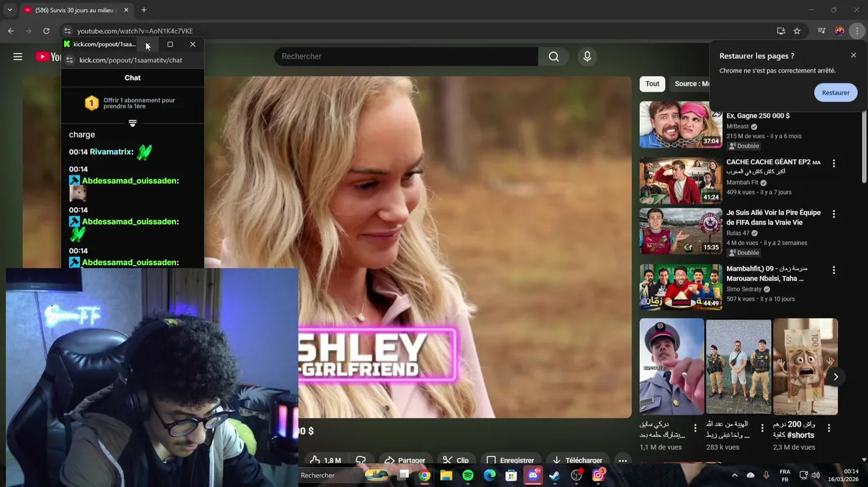
Task: Open site info icon in Kick popout
Action: coord(69,60)
